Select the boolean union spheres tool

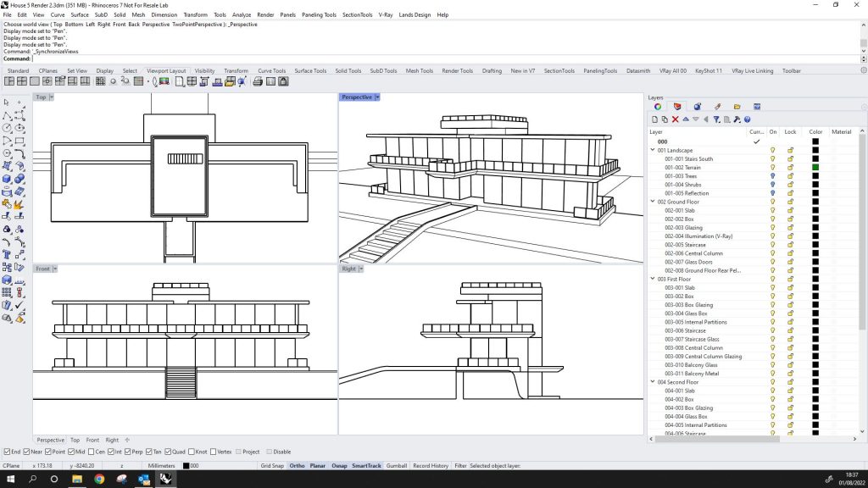pos(19,179)
